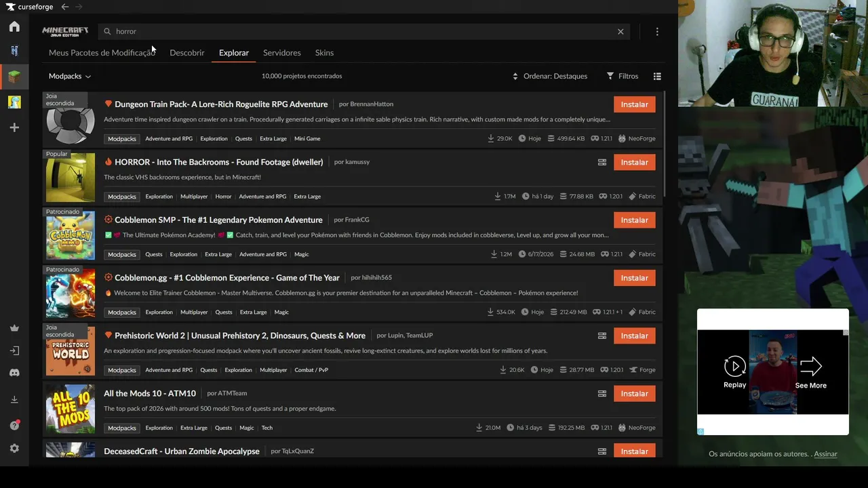The height and width of the screenshot is (488, 868).
Task: Open the settings gear icon
Action: (x=14, y=449)
